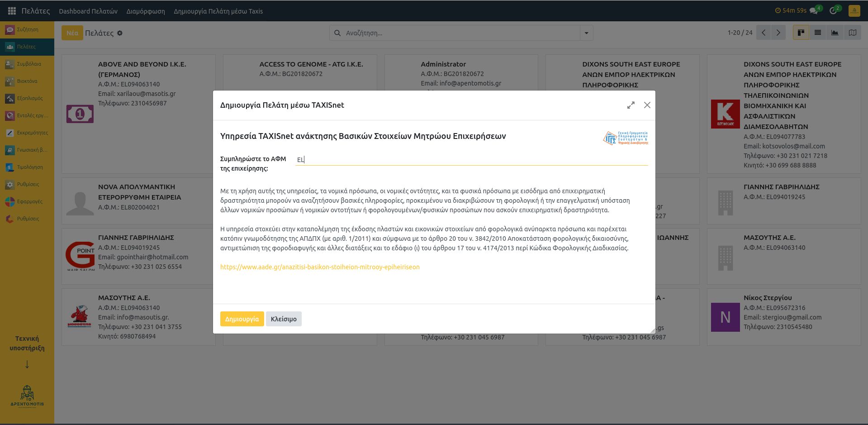This screenshot has height=425, width=868.
Task: Click email stergiou@gmail.com
Action: pyautogui.click(x=792, y=317)
